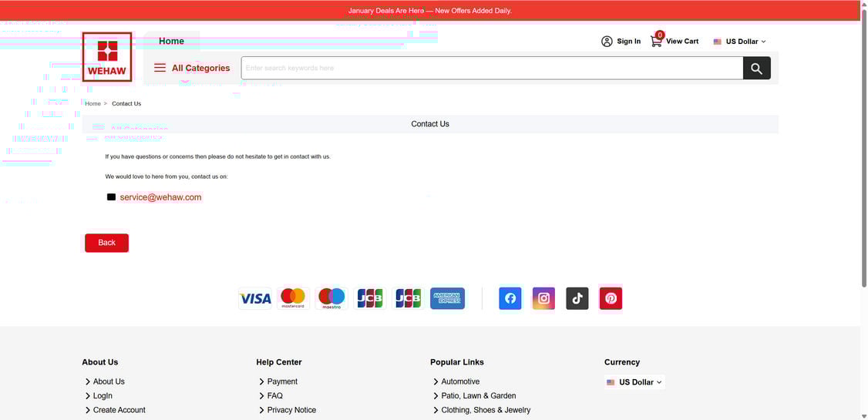Open the Create Account footer link
868x420 pixels.
(119, 411)
